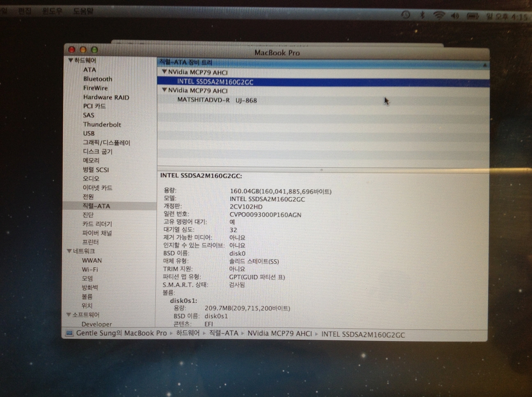Click Gentle Sung의 MacBook Pro in path bar

tap(122, 333)
